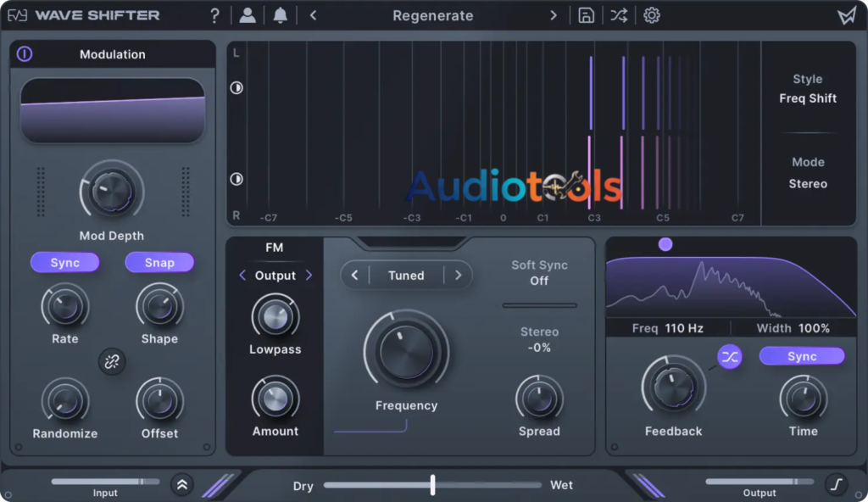Toggle the link icon between modulation knobs
The image size is (868, 502).
pyautogui.click(x=112, y=362)
